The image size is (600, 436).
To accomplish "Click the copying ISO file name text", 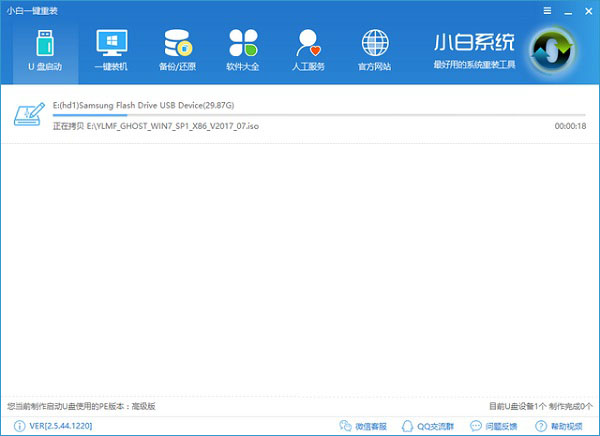I will coord(156,126).
